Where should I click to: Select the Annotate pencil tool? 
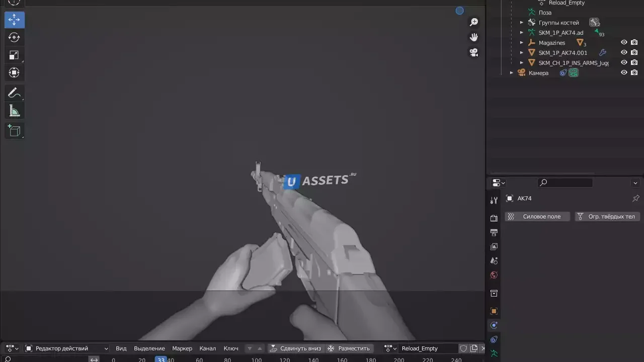point(14,93)
